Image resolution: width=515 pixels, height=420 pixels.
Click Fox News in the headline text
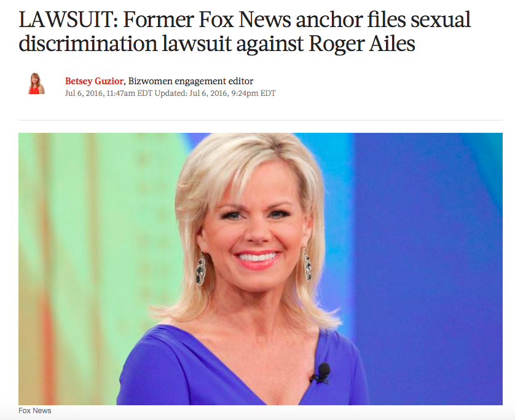pyautogui.click(x=245, y=20)
